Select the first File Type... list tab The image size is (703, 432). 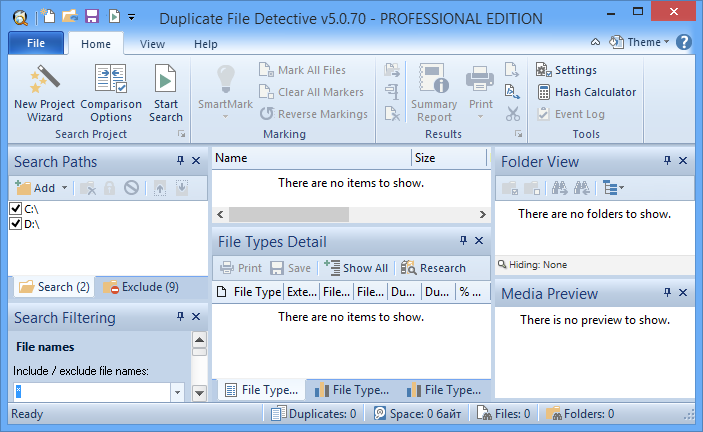pos(262,390)
